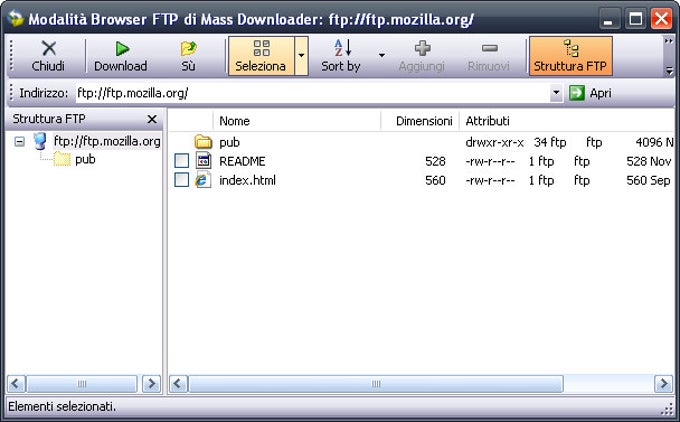The width and height of the screenshot is (680, 422).
Task: Click the tree panel horizontal scrollbar thumb
Action: coord(82,383)
